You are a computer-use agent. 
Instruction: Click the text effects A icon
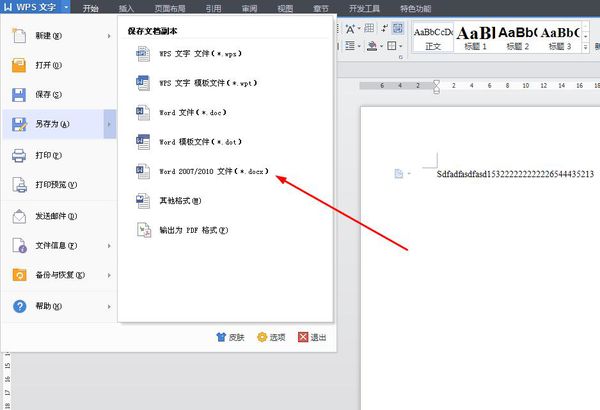[350, 29]
